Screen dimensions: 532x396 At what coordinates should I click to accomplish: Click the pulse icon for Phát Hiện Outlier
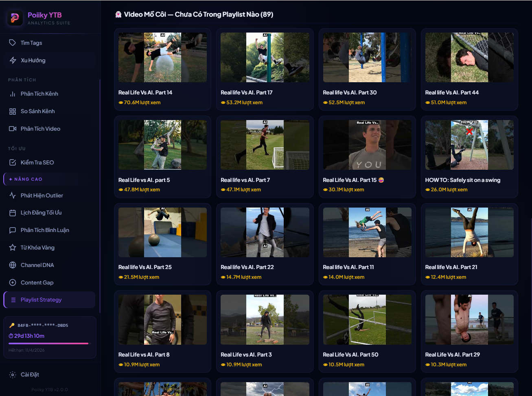[13, 195]
